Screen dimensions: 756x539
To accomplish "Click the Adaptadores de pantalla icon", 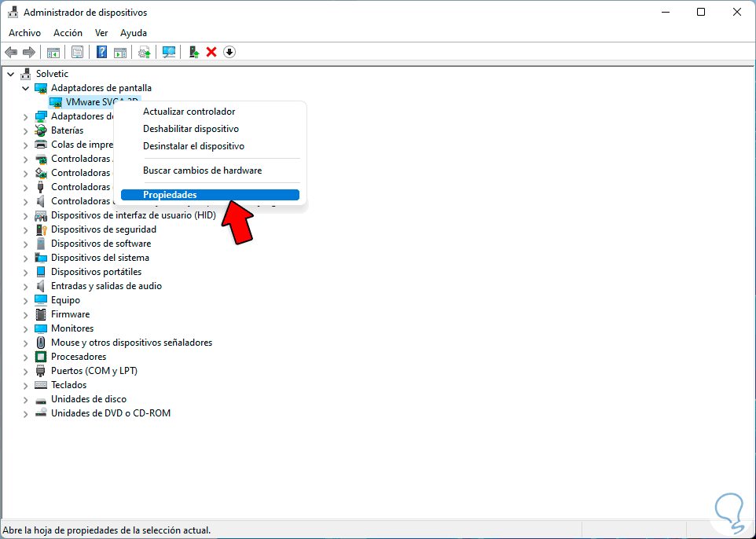I will pos(41,88).
